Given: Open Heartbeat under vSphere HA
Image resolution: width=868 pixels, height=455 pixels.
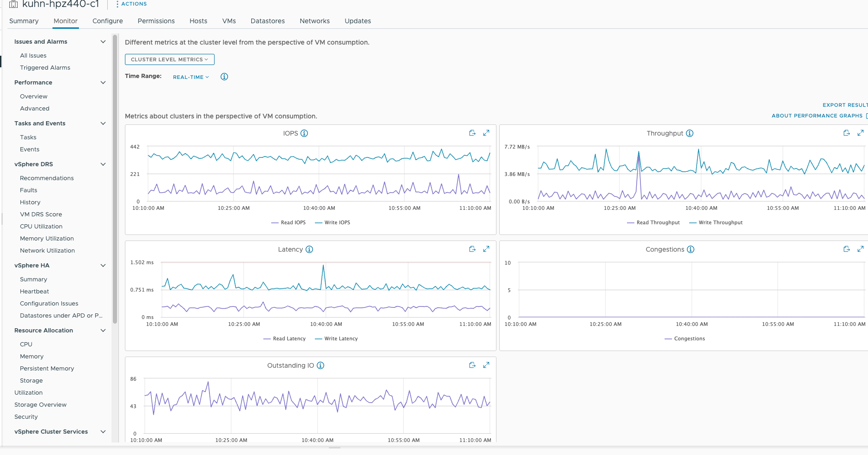Looking at the screenshot, I should point(34,292).
